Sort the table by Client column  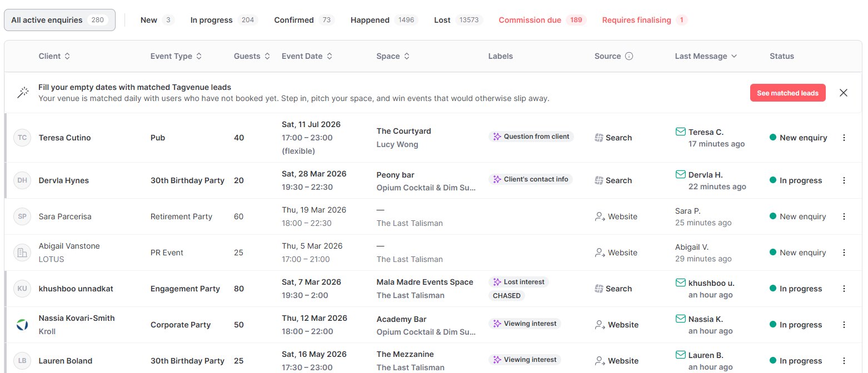pos(54,56)
